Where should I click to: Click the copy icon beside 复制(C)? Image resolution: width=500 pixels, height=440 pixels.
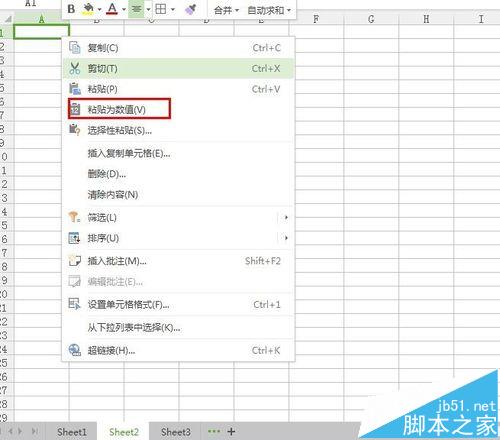click(75, 48)
